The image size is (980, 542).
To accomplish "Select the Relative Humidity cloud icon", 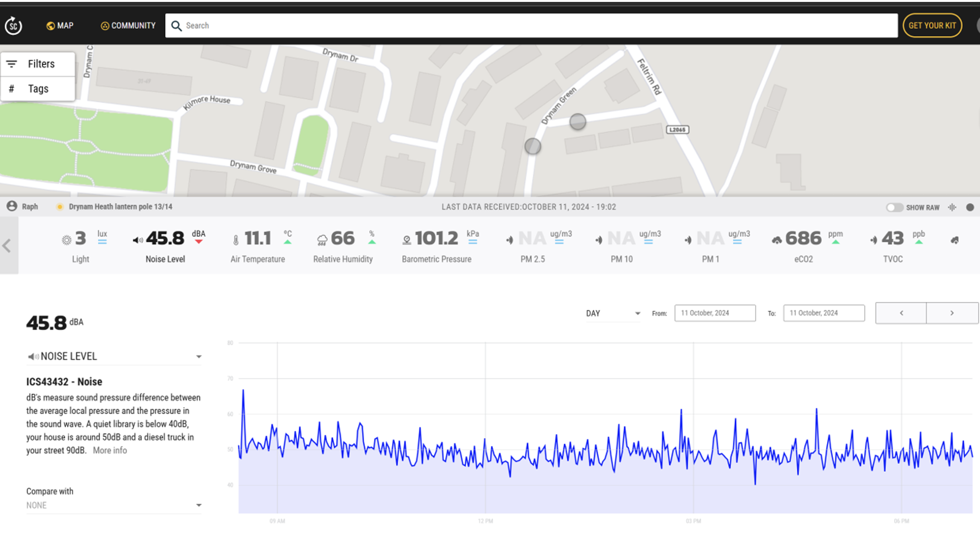I will tap(322, 240).
